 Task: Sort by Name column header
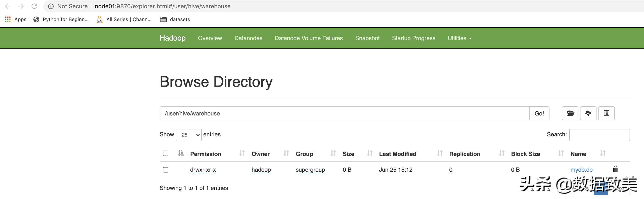pyautogui.click(x=578, y=154)
